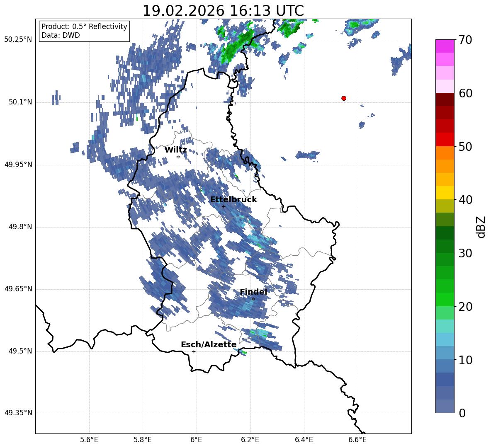
Task: Click the 49.95°N latitude label
Action: pos(18,164)
